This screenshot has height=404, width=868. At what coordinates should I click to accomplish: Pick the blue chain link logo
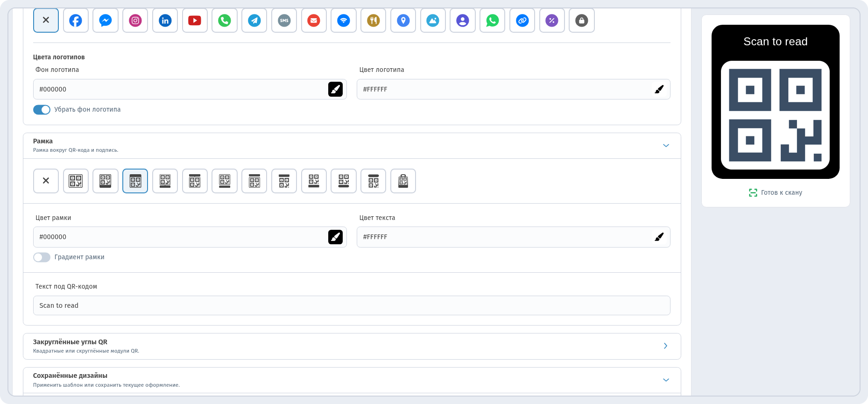click(x=522, y=21)
